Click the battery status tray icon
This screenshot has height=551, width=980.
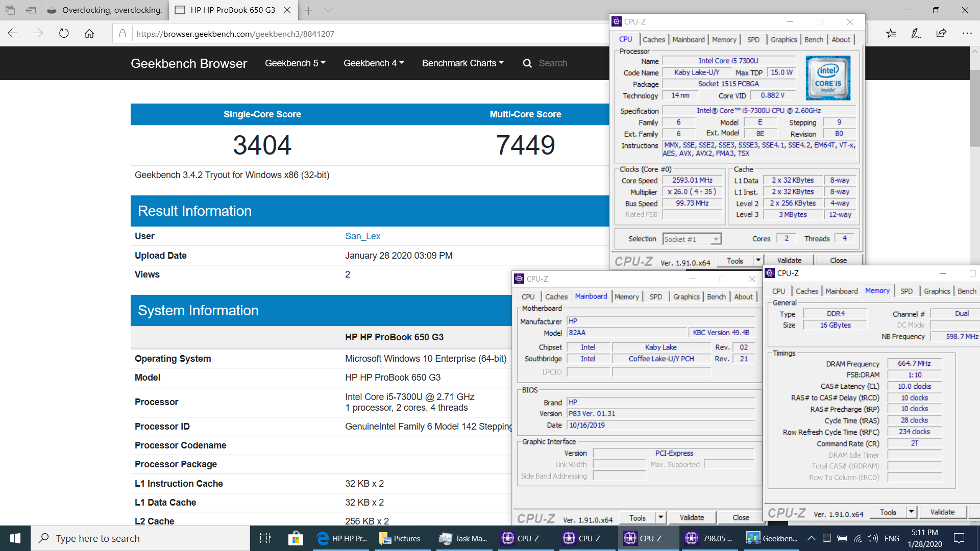click(x=842, y=538)
